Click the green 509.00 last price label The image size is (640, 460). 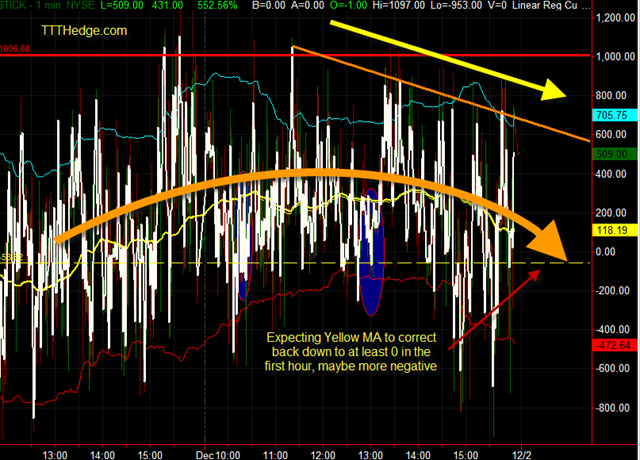point(614,154)
